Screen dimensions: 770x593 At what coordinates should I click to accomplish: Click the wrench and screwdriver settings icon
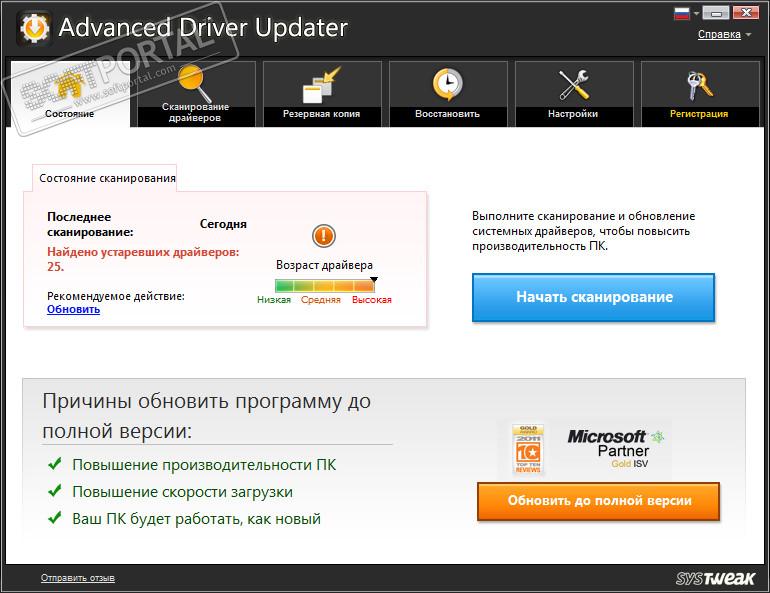tap(574, 84)
